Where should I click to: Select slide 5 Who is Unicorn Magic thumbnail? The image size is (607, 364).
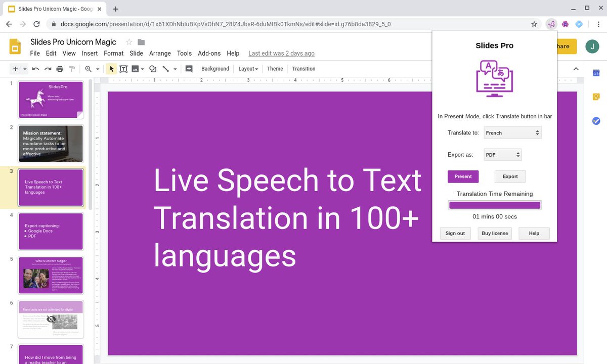pyautogui.click(x=51, y=275)
